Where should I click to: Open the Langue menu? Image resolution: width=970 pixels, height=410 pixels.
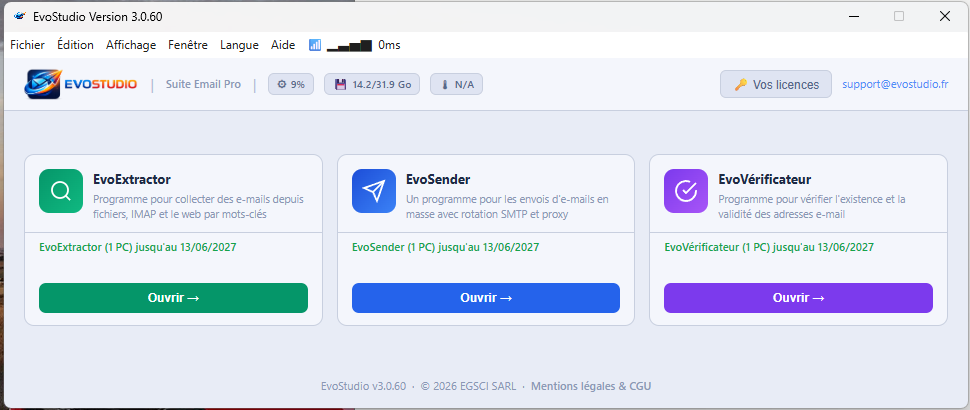(239, 45)
